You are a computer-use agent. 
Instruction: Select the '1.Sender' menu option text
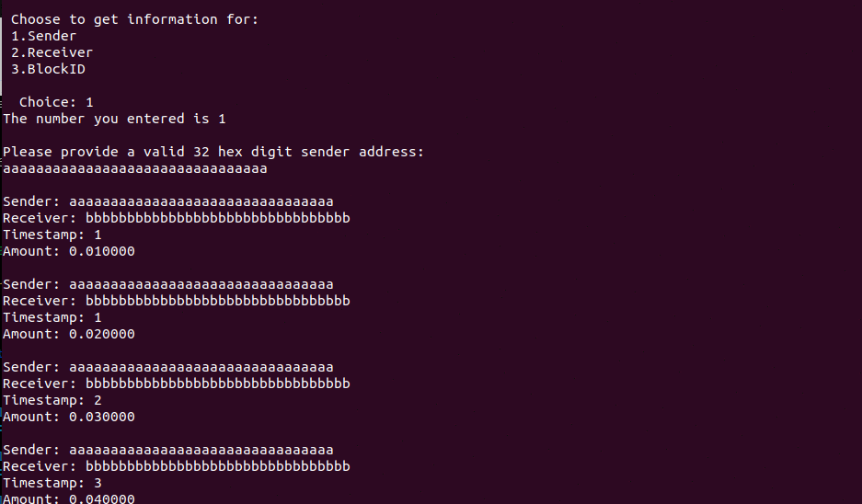[x=43, y=36]
